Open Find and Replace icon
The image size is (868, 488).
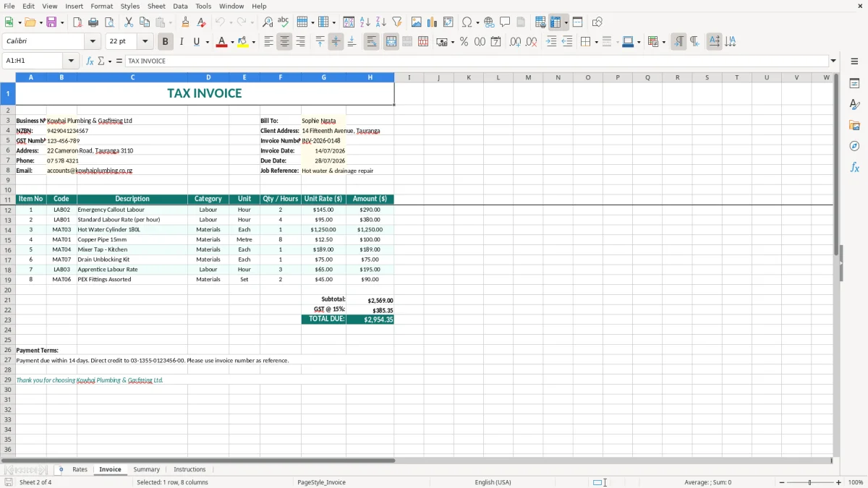click(268, 22)
